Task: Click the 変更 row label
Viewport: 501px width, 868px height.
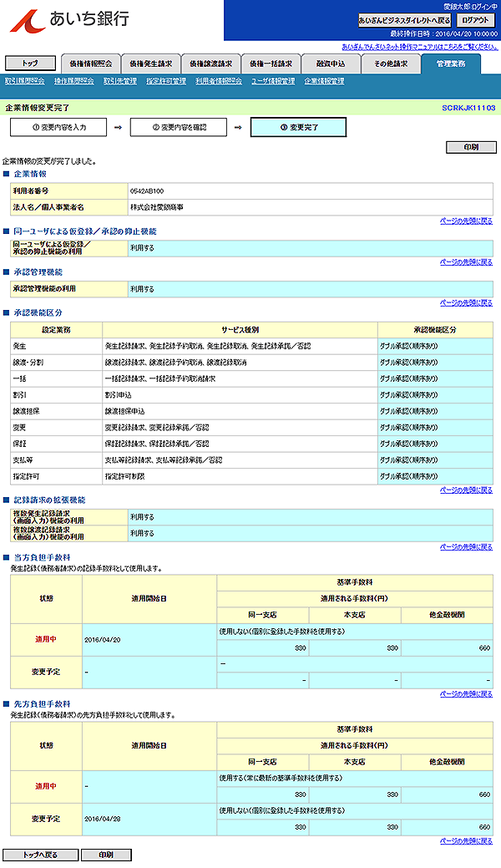Action: pyautogui.click(x=19, y=428)
